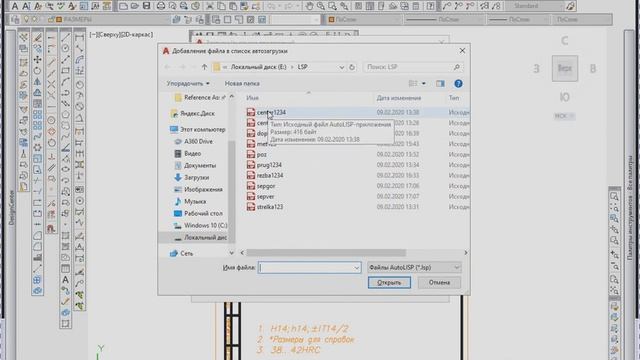
Task: Open the Save icon in top toolbar
Action: [x=146, y=6]
